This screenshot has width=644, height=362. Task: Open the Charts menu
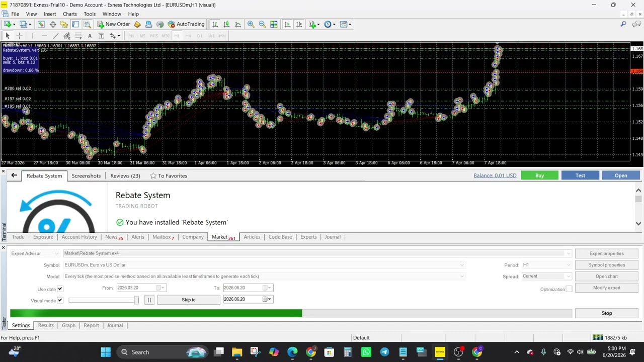(70, 14)
